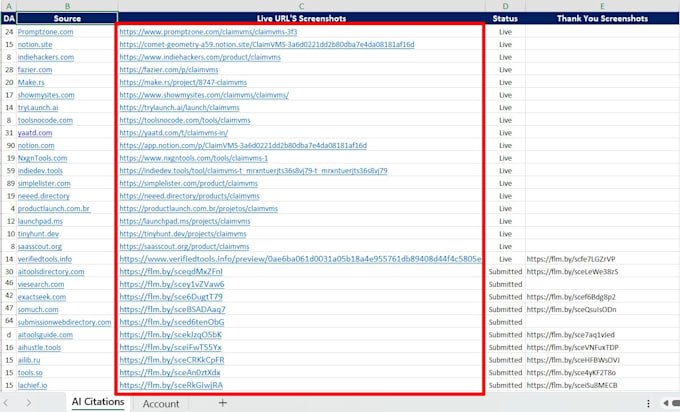The image size is (680, 412).
Task: Open the aihustle.tools source link
Action: coord(39,347)
